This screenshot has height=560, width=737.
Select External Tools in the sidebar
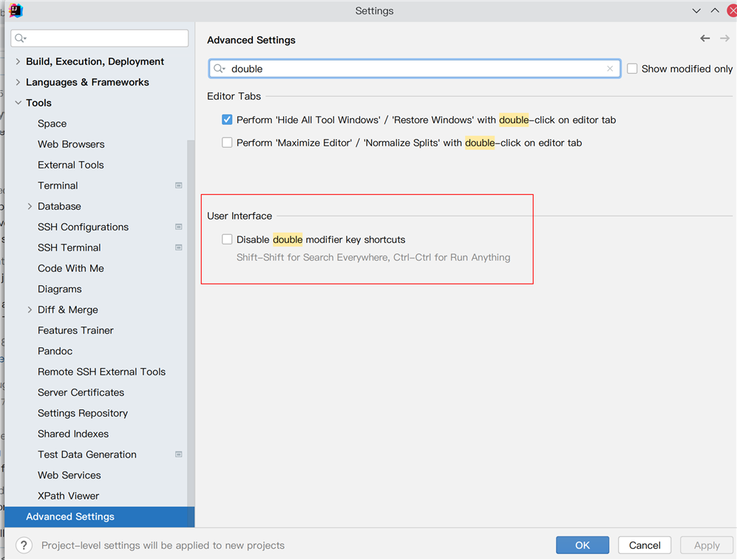coord(70,165)
